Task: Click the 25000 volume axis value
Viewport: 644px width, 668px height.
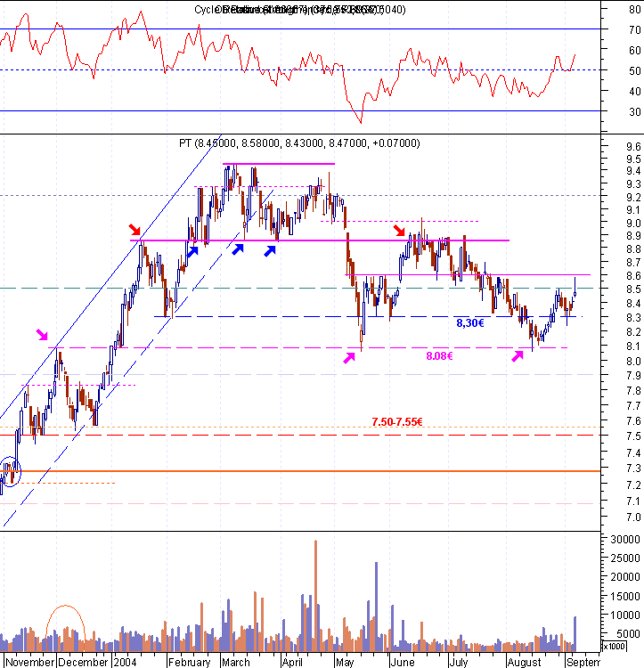Action: 624,558
